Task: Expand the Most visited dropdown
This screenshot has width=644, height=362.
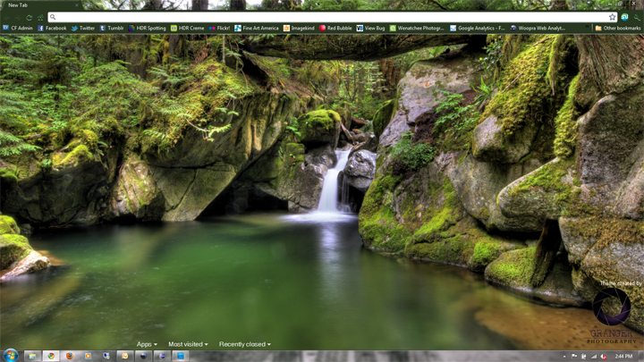Action: pos(188,344)
